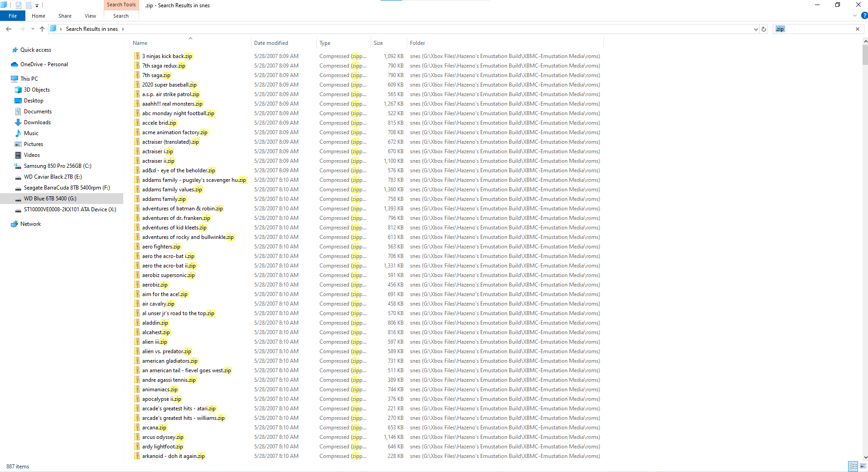
Task: Select file american gladiators.zip
Action: (170, 361)
